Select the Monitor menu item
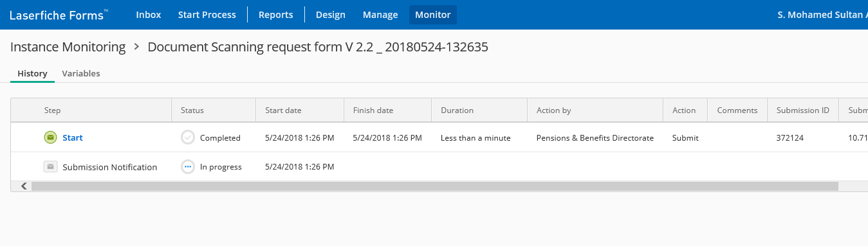This screenshot has height=246, width=868. (433, 15)
